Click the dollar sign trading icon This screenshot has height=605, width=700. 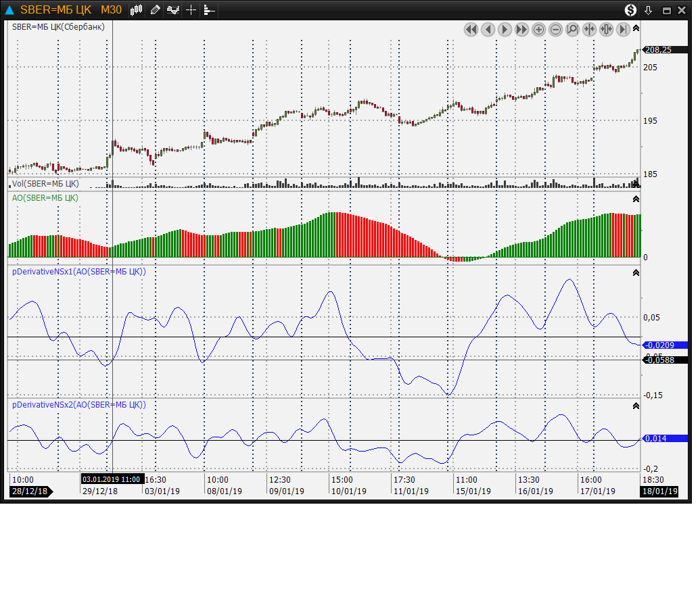tap(630, 10)
